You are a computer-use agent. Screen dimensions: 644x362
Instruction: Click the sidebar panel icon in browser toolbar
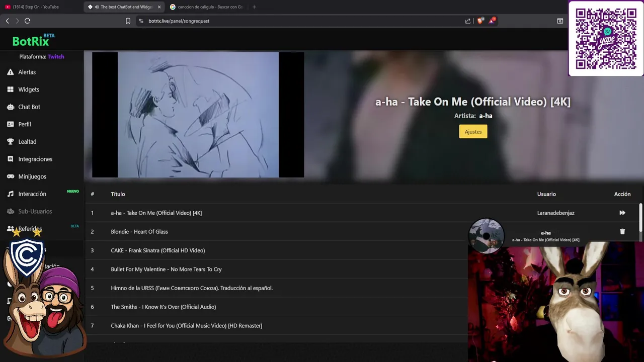(560, 21)
